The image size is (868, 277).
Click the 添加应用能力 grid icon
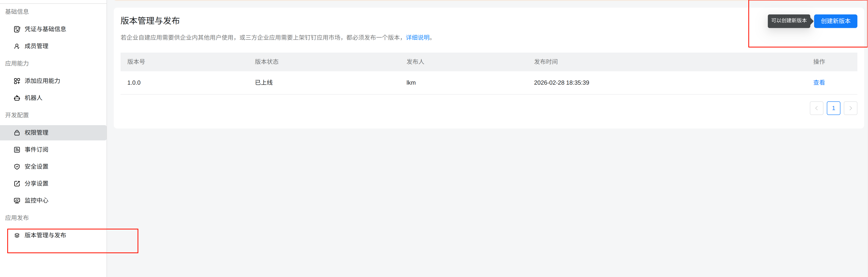(x=17, y=81)
